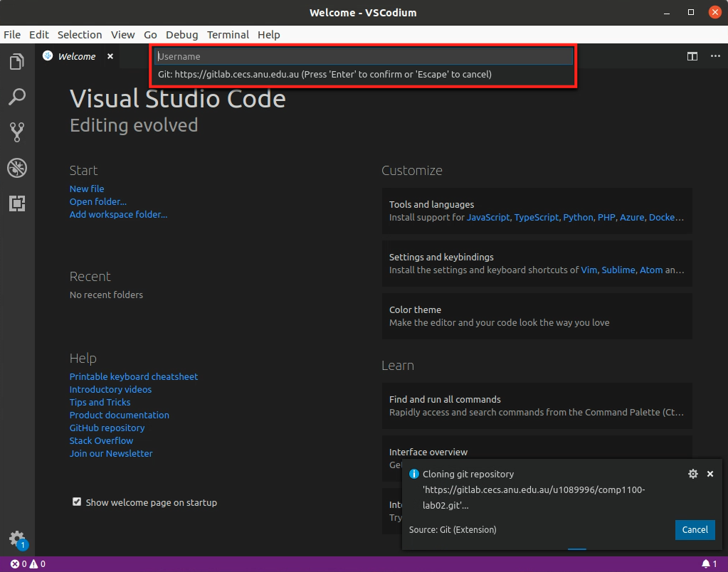Open Printable keyboard cheatsheet link
Viewport: 728px width, 572px height.
point(134,376)
